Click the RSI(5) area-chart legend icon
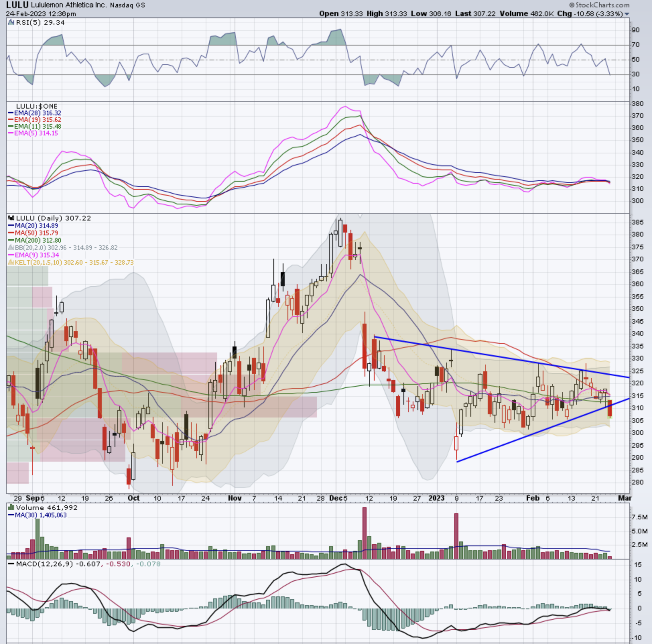Image resolution: width=652 pixels, height=644 pixels. 10,22
